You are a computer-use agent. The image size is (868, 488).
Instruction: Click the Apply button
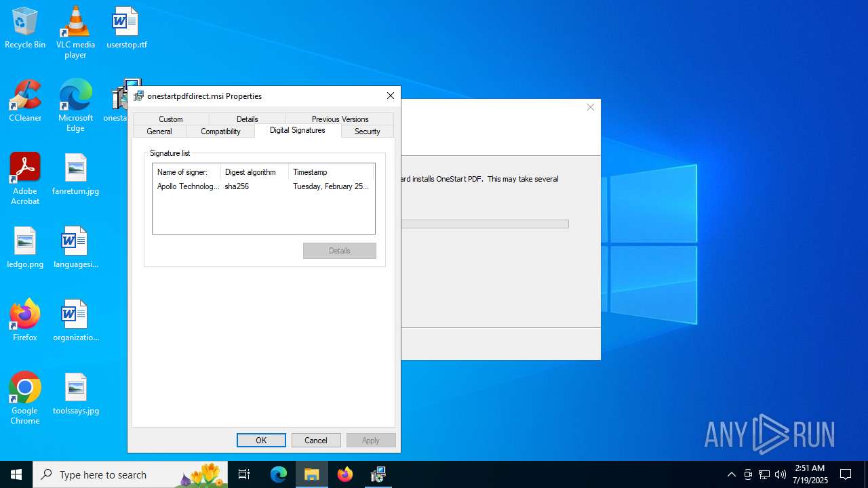click(371, 441)
